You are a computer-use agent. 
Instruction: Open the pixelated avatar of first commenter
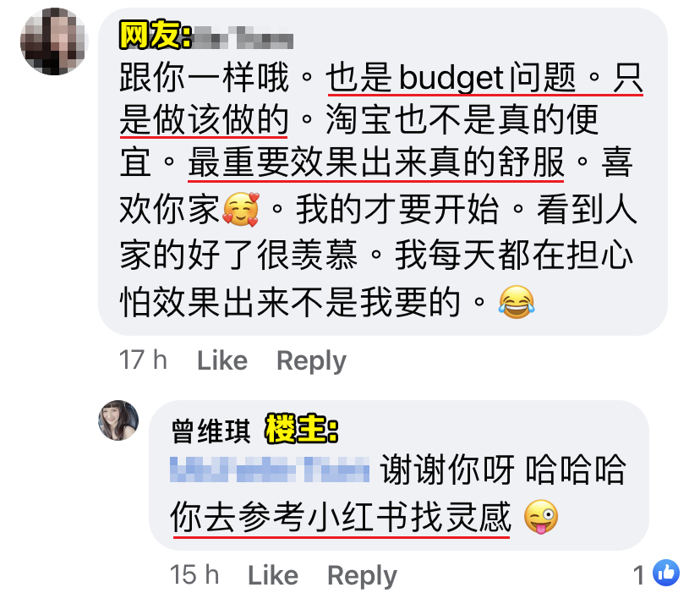click(x=54, y=41)
